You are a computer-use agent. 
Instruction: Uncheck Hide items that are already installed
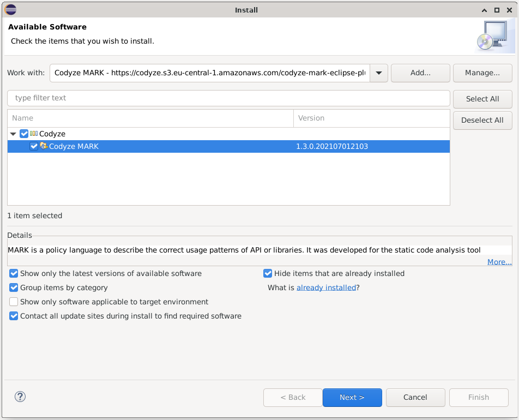[268, 273]
